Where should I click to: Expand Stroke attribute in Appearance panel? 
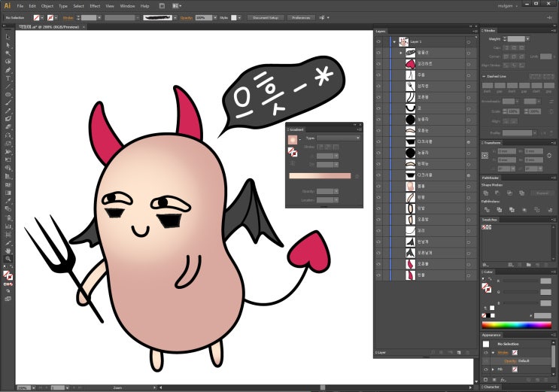493,352
